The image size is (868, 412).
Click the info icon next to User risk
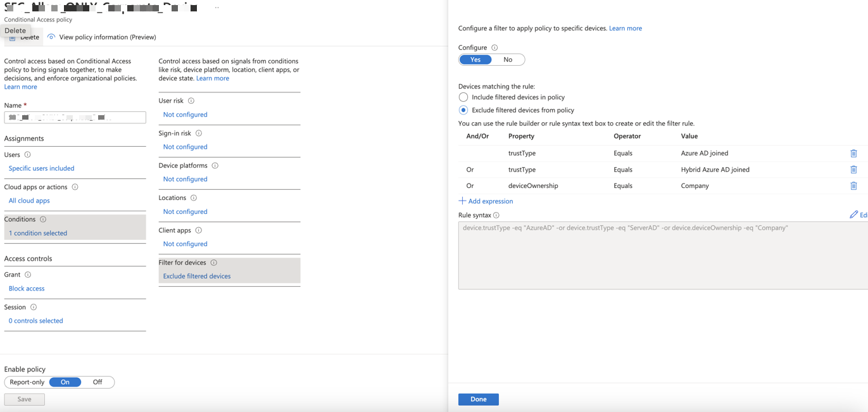point(191,101)
